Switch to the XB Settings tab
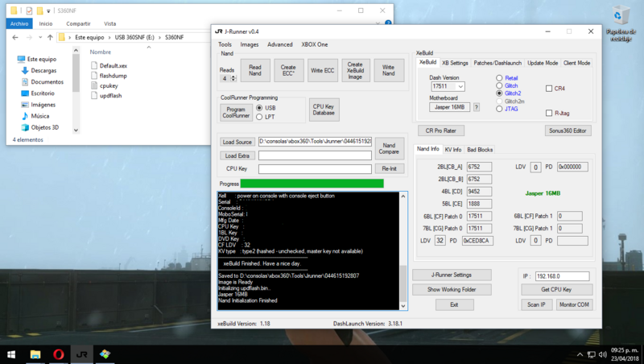 point(455,63)
